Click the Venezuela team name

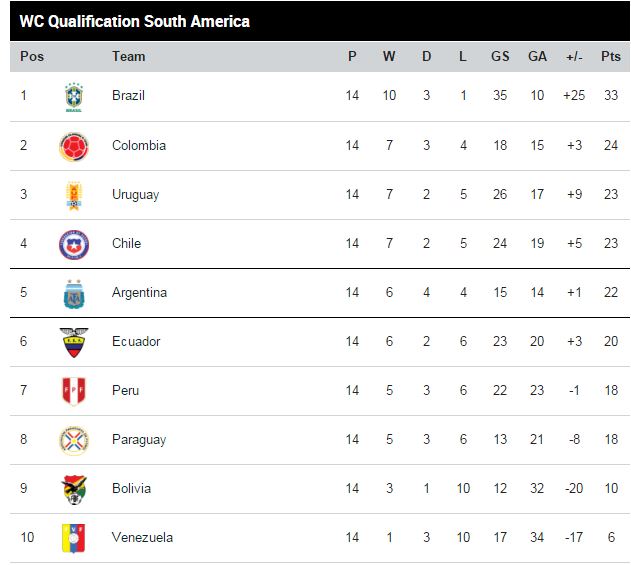coord(142,537)
